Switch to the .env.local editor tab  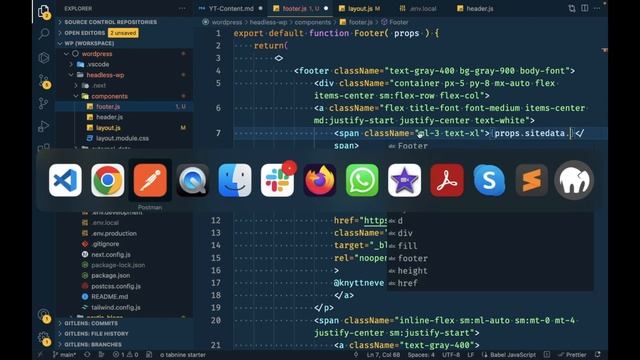418,8
